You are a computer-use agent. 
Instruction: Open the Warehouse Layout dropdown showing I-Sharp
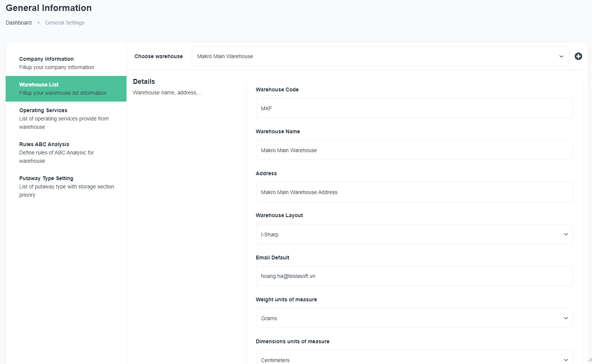(x=414, y=234)
